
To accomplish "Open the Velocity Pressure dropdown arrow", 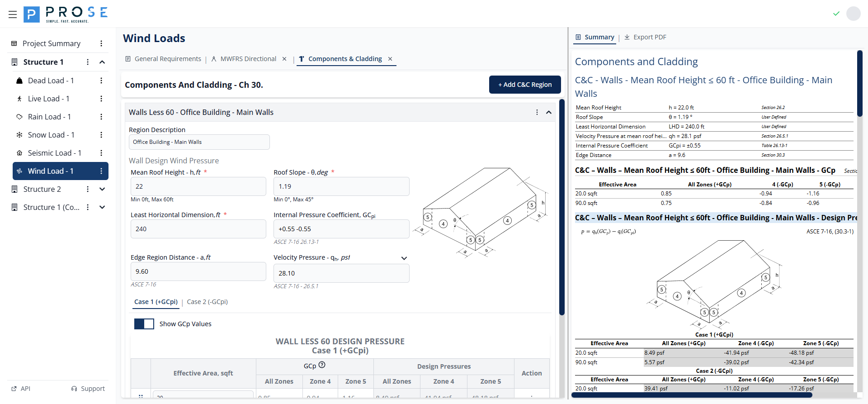I will [404, 258].
